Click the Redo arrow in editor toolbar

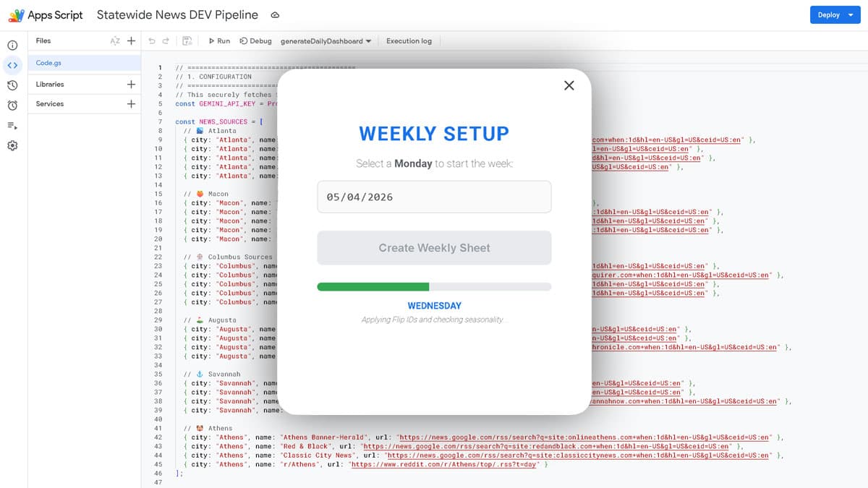[x=166, y=41]
